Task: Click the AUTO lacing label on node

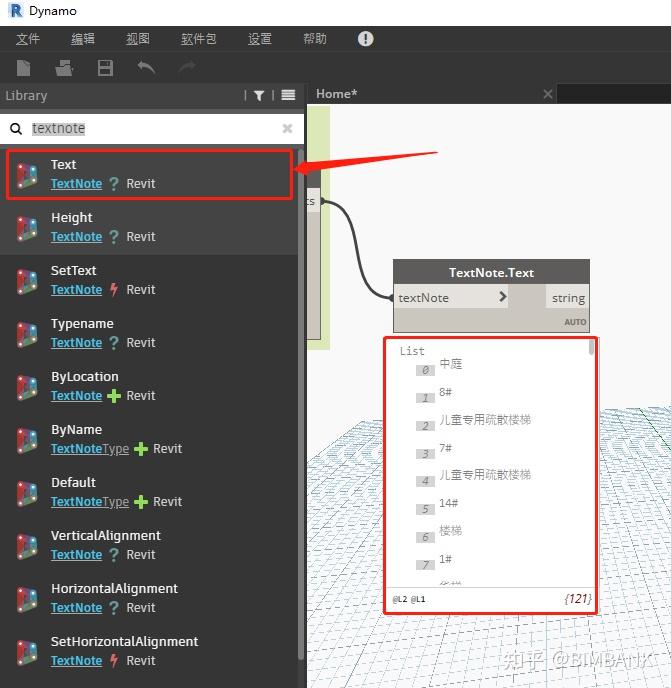Action: click(575, 322)
